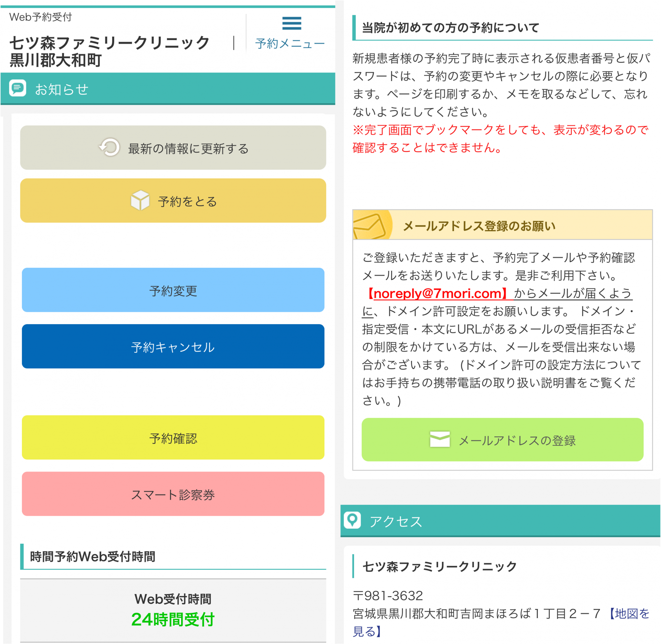Open the yellow 予約確認 button

173,437
